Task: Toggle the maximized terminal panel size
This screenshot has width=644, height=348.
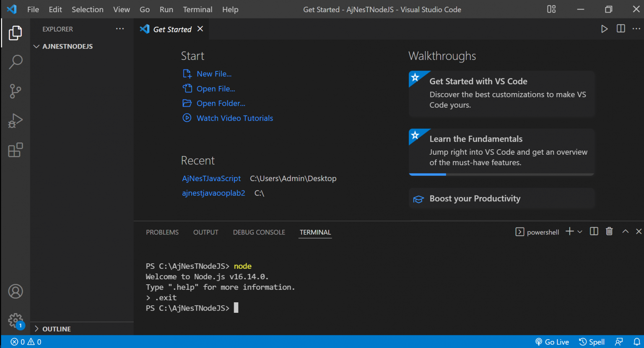Action: click(625, 231)
